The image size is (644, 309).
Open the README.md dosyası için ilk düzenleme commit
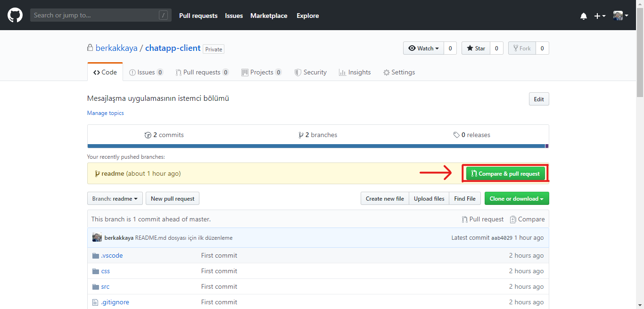184,238
